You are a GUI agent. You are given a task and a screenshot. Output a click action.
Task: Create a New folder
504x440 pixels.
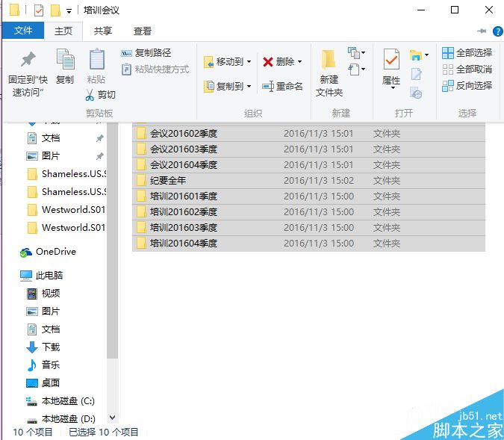tap(329, 73)
